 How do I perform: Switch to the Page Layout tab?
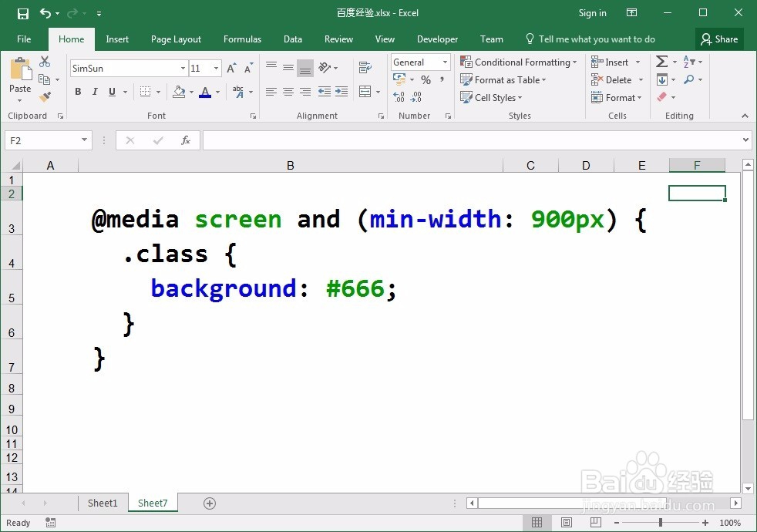click(176, 39)
